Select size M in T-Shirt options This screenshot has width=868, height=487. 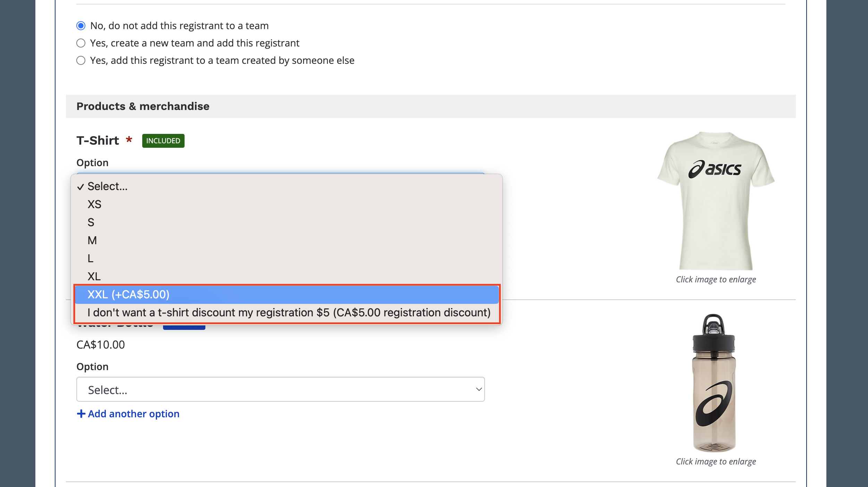pos(92,240)
